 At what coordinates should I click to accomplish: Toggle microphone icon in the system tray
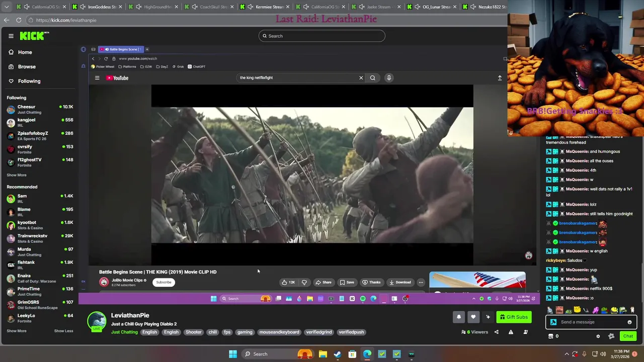(584, 354)
